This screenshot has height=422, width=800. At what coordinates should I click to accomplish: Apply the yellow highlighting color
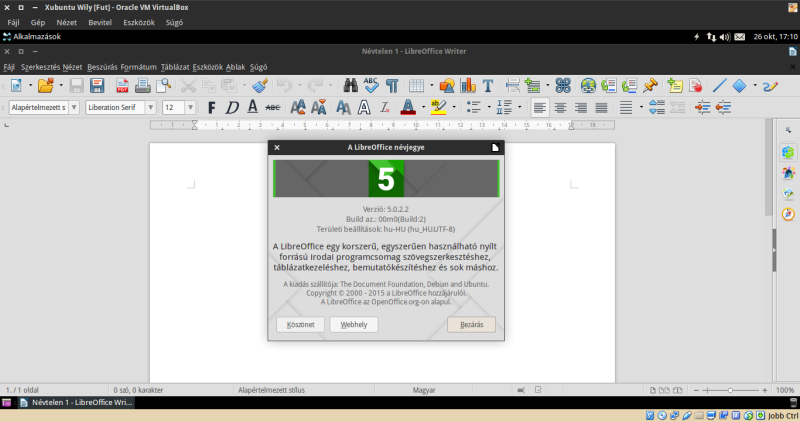click(x=438, y=107)
